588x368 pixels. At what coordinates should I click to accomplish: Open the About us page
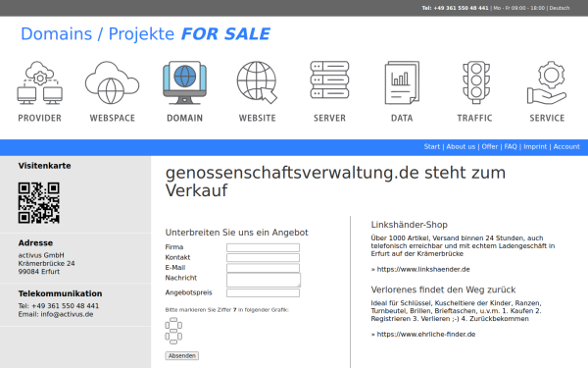point(461,147)
